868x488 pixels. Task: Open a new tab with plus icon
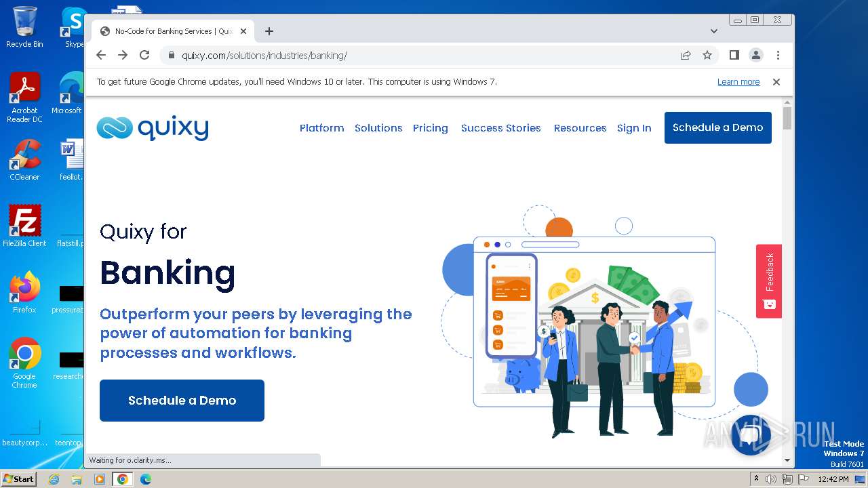[x=269, y=31]
